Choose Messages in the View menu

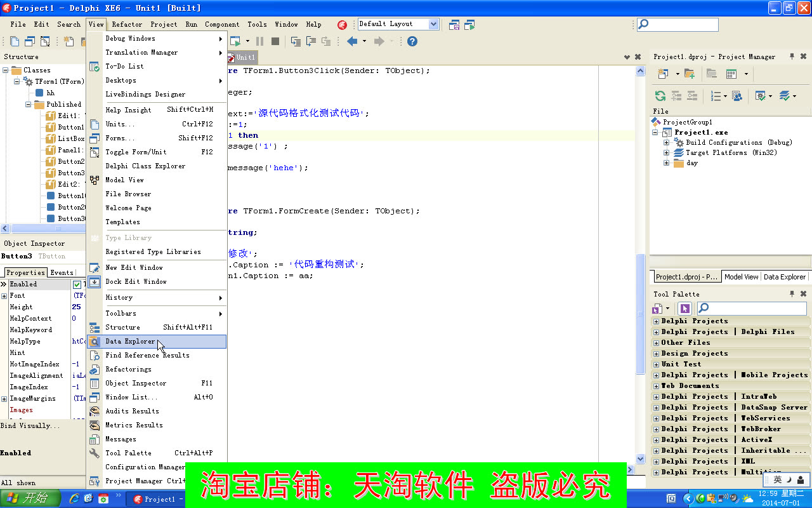click(157, 439)
